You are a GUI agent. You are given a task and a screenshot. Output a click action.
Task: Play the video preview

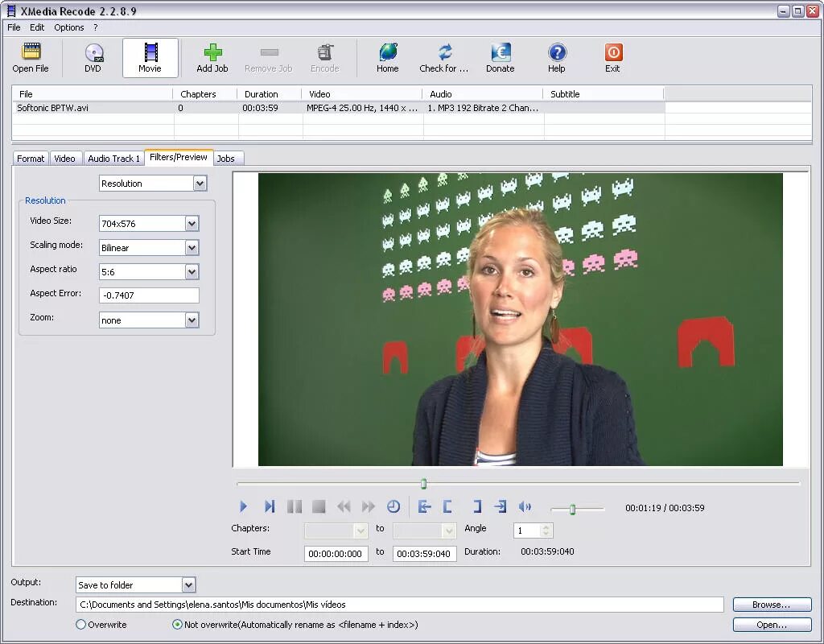(244, 506)
